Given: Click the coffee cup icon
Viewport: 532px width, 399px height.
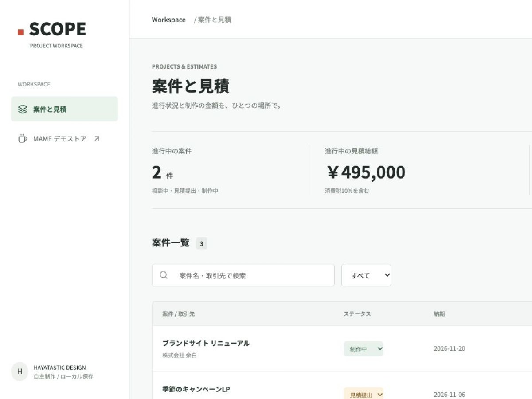Looking at the screenshot, I should coord(23,138).
